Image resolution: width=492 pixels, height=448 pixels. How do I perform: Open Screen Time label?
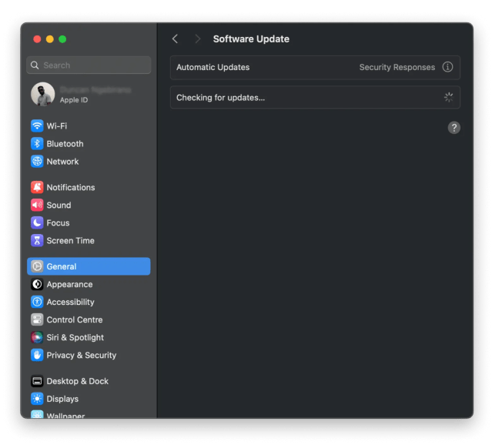70,241
